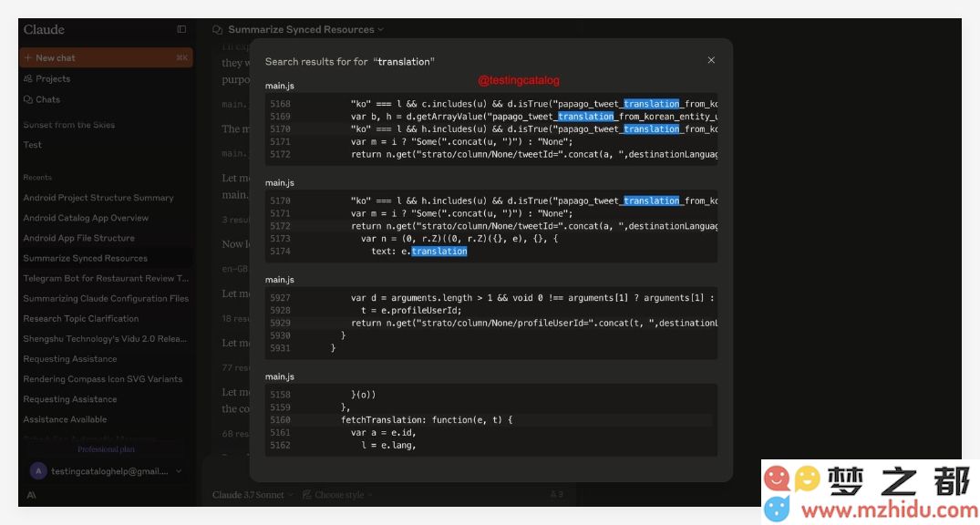Click line 5160 fetchTranslation function

(491, 420)
